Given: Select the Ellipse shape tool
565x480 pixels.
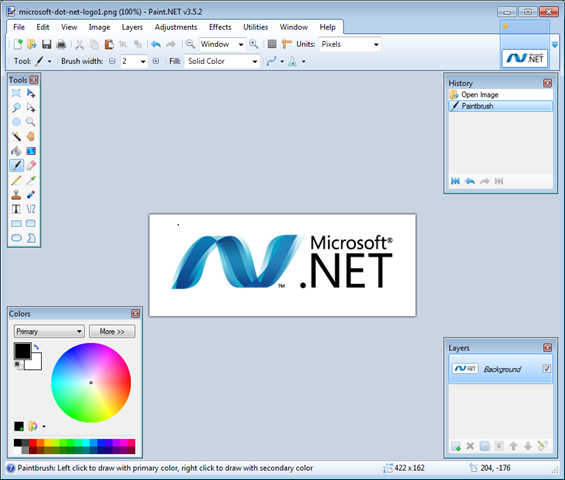Looking at the screenshot, I should 16,238.
